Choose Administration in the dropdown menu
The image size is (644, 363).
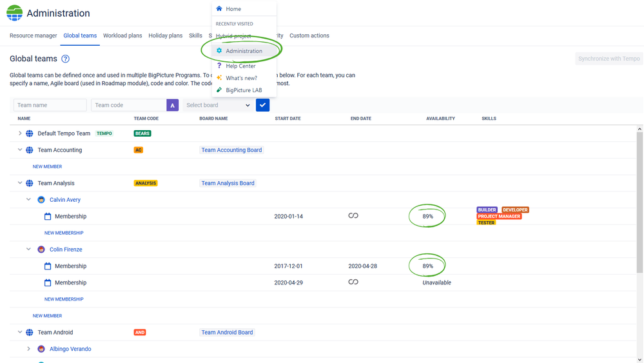click(244, 51)
